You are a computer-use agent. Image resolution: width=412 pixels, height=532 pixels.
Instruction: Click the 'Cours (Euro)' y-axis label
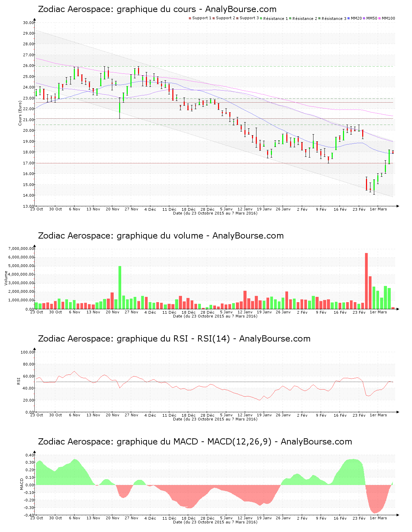pyautogui.click(x=20, y=114)
